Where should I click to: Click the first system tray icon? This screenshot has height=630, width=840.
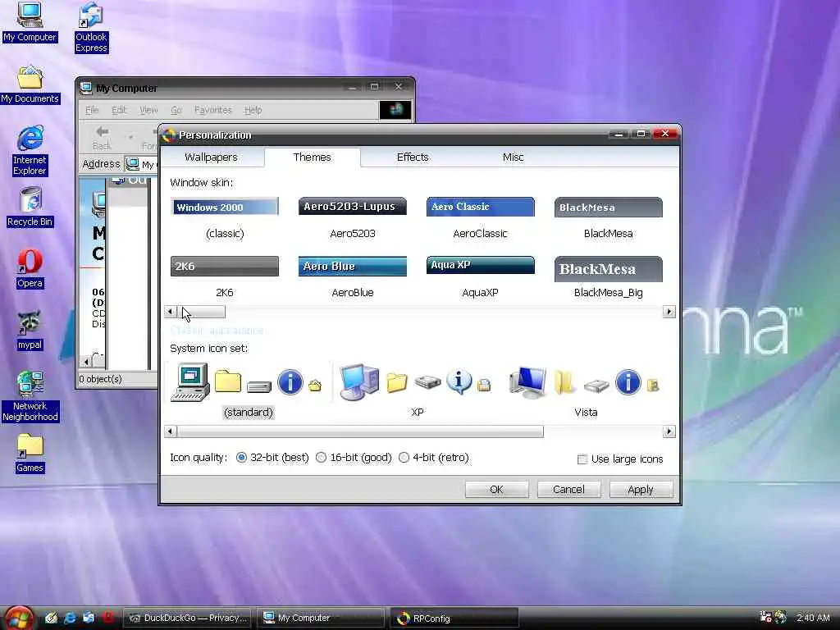coord(765,617)
